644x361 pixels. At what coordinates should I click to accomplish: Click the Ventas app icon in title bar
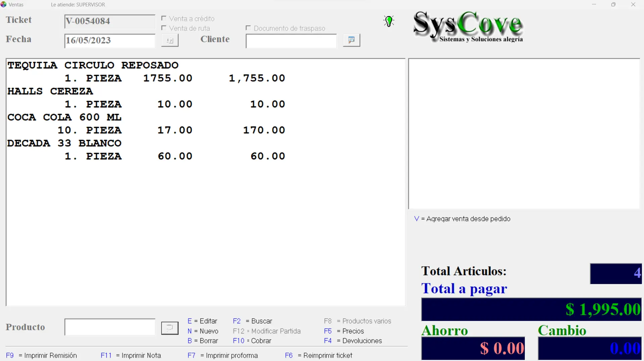[x=4, y=5]
